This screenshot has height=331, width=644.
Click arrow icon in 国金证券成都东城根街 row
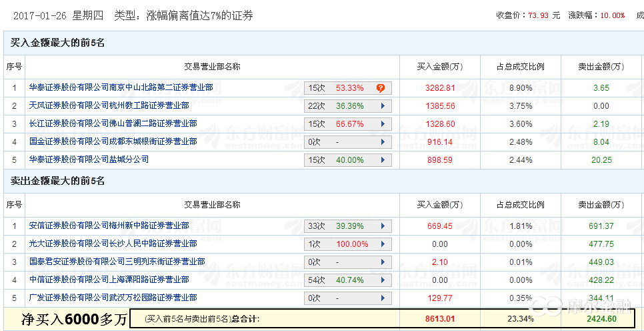point(383,141)
